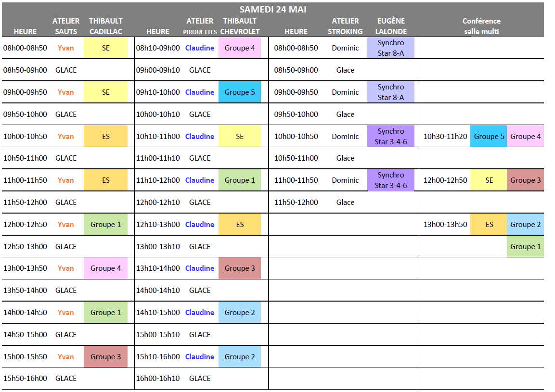Click the 14h50-15h00 time cell

[25, 335]
